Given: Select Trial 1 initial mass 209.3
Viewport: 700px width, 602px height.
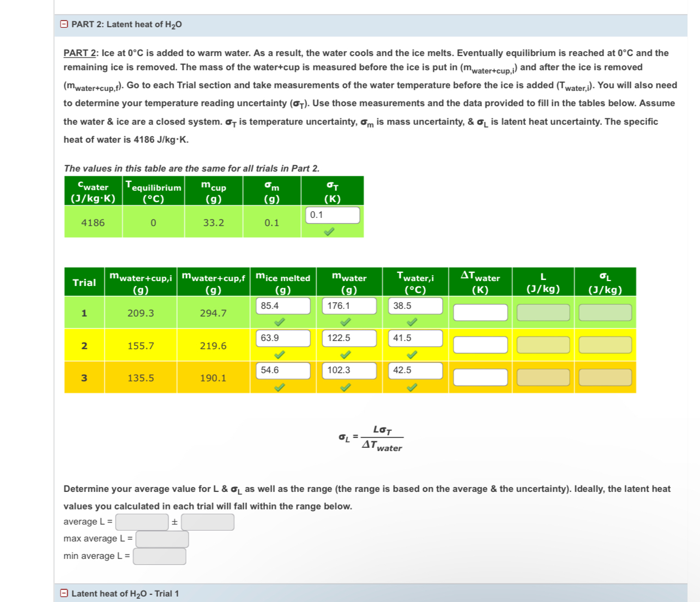Looking at the screenshot, I should pyautogui.click(x=141, y=313).
